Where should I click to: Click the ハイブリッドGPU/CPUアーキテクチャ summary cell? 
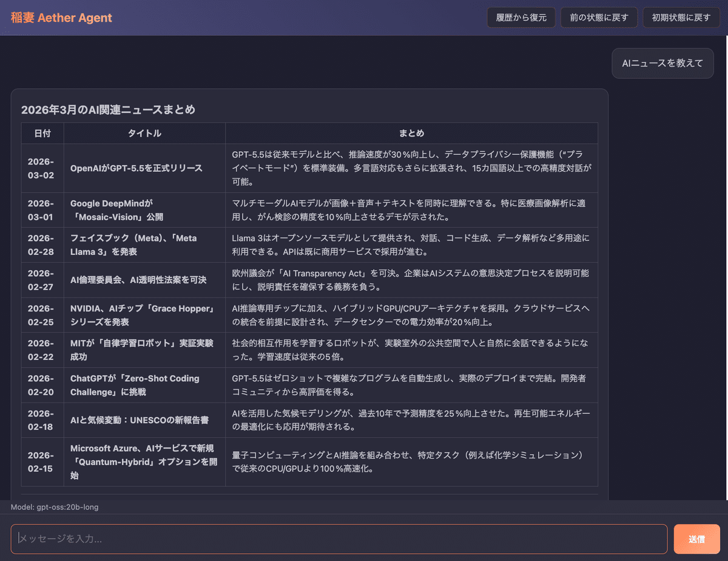click(411, 315)
